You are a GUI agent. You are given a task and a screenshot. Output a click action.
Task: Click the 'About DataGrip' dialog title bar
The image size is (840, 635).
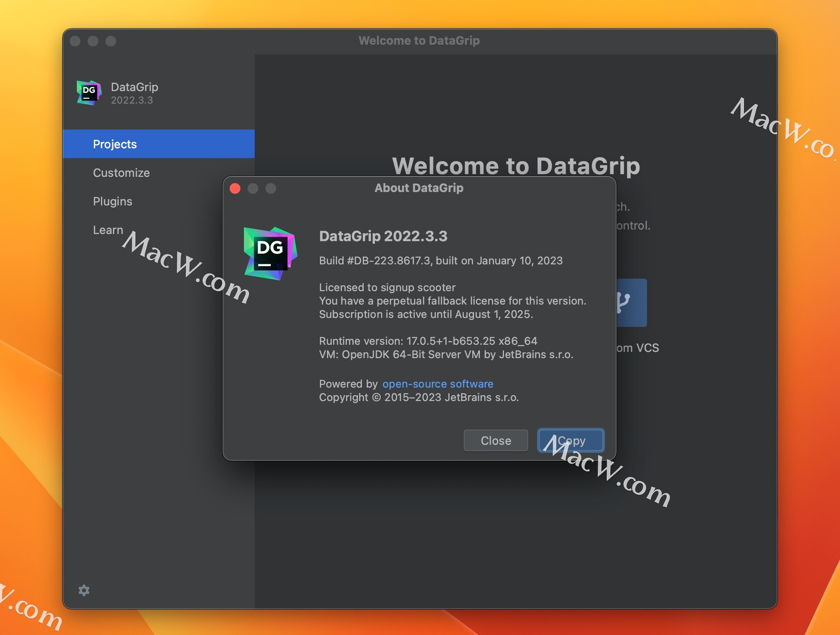[x=419, y=188]
